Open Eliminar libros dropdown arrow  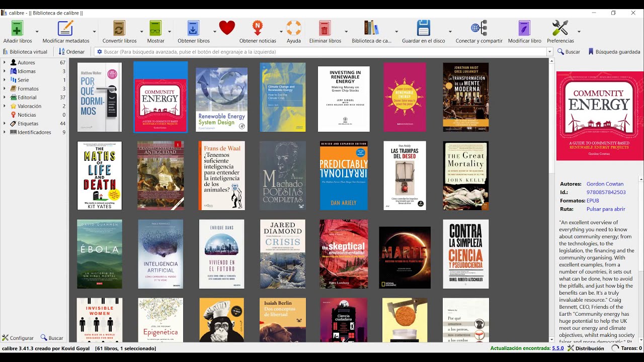click(x=346, y=32)
